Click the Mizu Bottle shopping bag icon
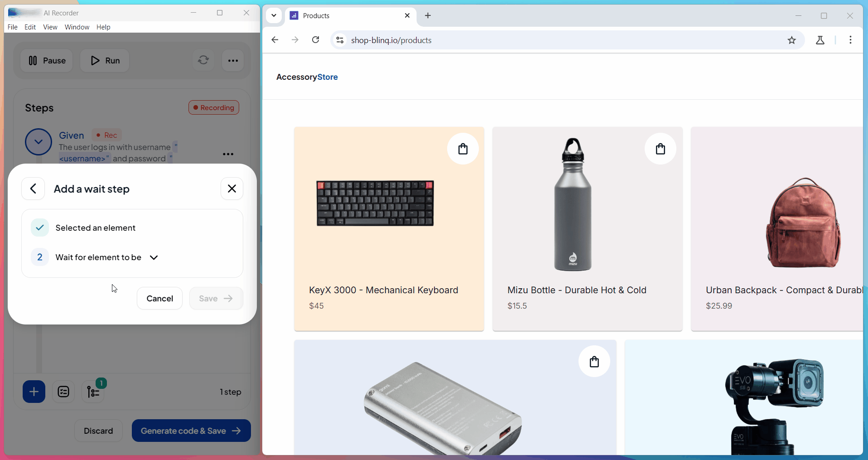Screen dimensions: 868x460 (x=660, y=149)
